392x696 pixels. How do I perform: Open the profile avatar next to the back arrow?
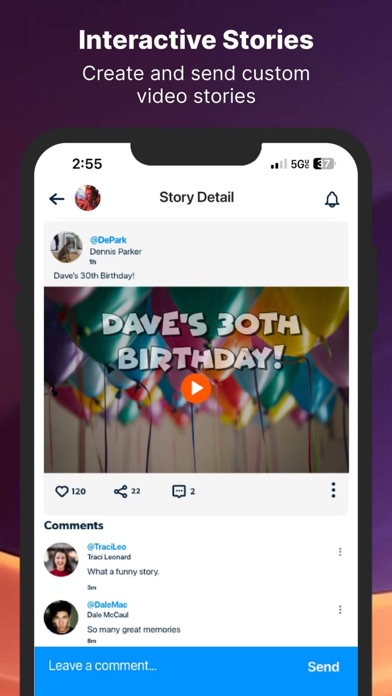[x=87, y=198]
